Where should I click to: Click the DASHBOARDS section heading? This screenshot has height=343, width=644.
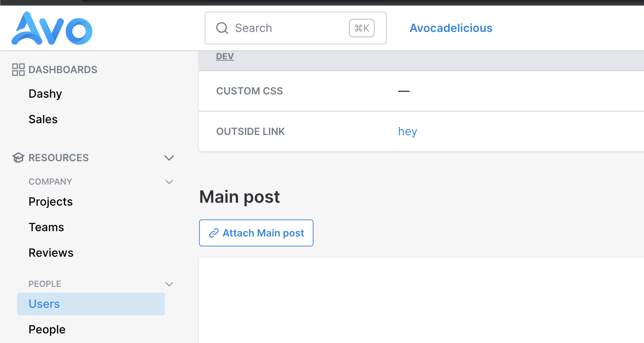(63, 70)
